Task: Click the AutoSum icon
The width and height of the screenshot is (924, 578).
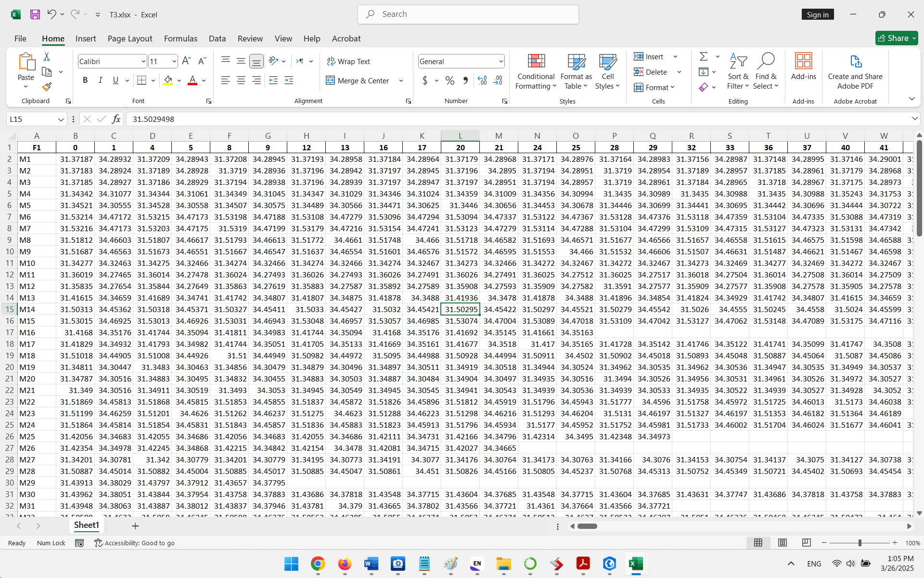Action: pos(704,56)
